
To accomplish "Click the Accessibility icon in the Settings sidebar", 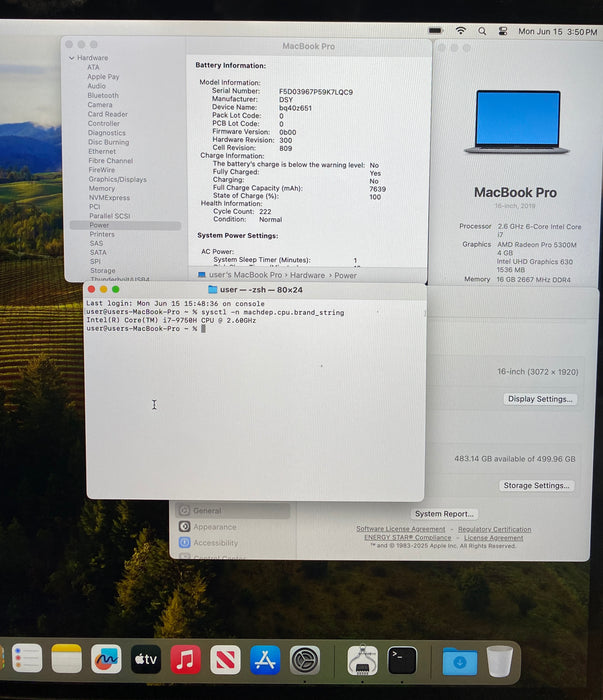I will 184,542.
